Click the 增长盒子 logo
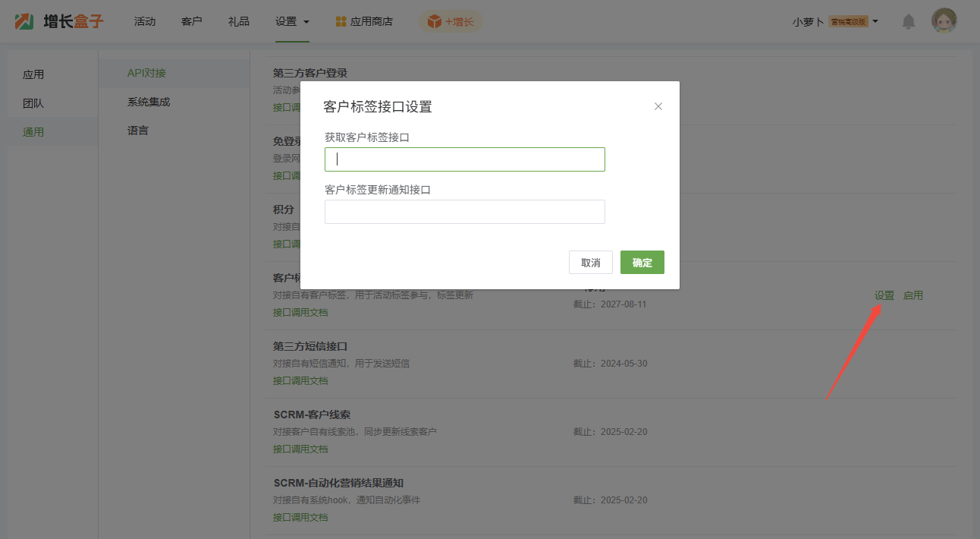Screen dimensions: 980x539 click(59, 21)
